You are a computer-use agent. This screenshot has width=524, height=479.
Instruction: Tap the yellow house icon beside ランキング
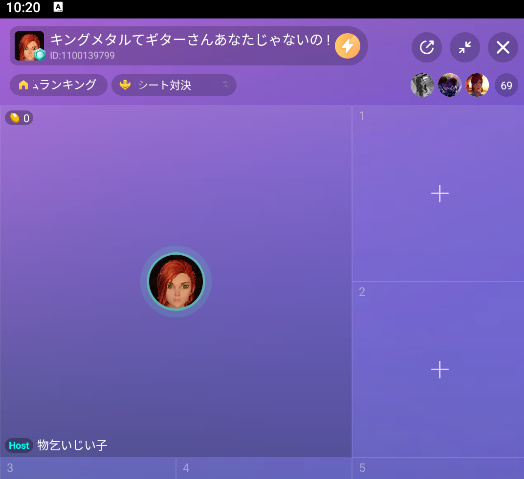(x=23, y=85)
